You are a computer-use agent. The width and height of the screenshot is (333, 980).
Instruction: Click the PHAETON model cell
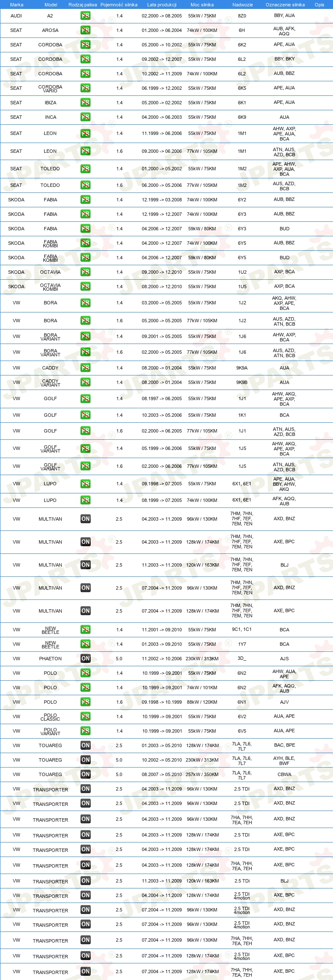click(x=50, y=659)
